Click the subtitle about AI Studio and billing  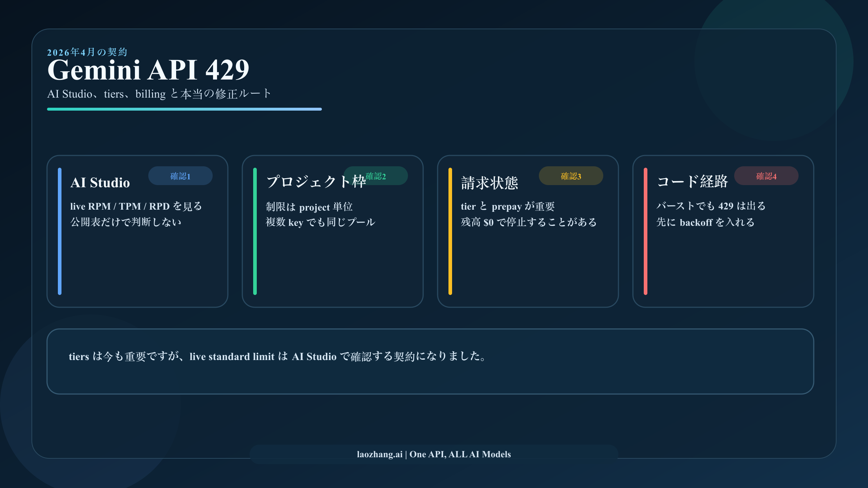159,94
